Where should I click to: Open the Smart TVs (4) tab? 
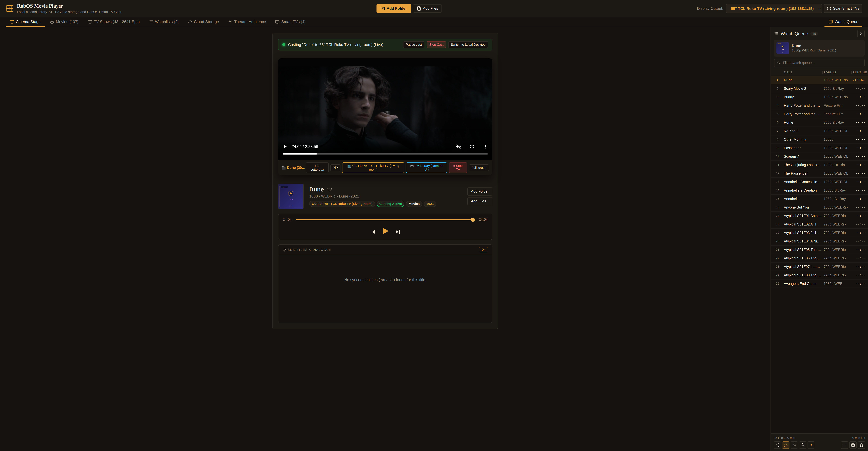point(290,22)
